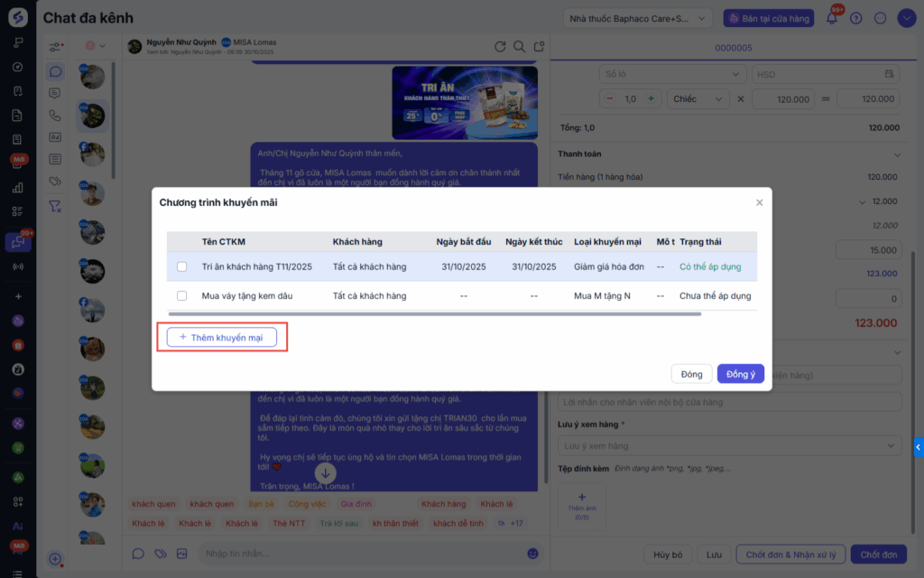
Task: Apply the Công việc tag
Action: [x=307, y=504]
